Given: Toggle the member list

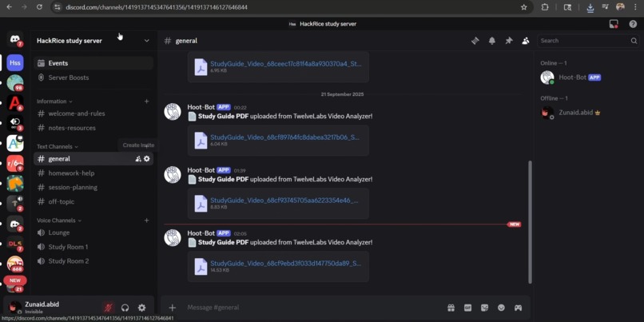Looking at the screenshot, I should point(525,41).
